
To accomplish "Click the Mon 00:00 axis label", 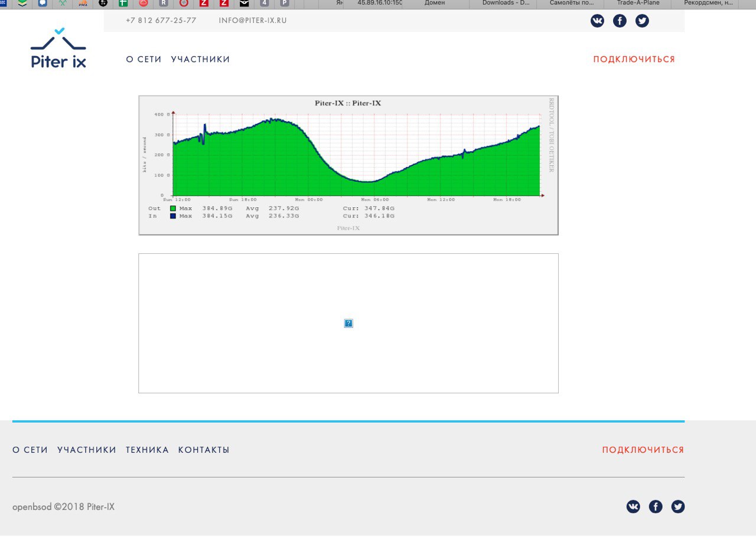I will tap(309, 200).
